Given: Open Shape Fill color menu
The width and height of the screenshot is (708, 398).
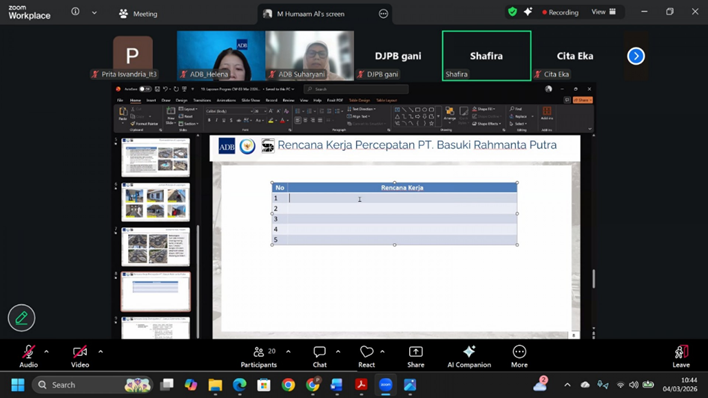Looking at the screenshot, I should click(x=484, y=109).
